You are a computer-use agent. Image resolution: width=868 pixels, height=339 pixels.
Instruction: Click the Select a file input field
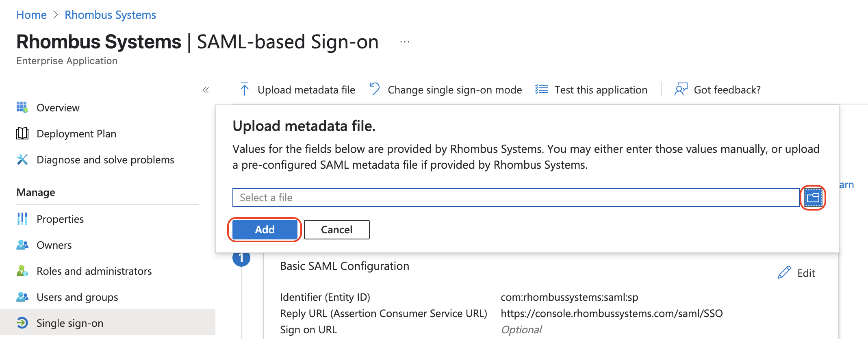pos(516,198)
